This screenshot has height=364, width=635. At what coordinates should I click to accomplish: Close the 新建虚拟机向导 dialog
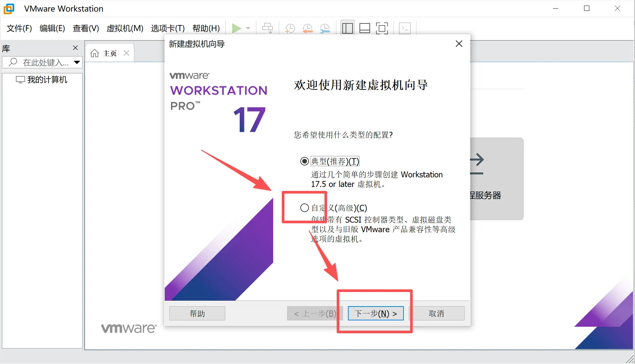pos(459,44)
